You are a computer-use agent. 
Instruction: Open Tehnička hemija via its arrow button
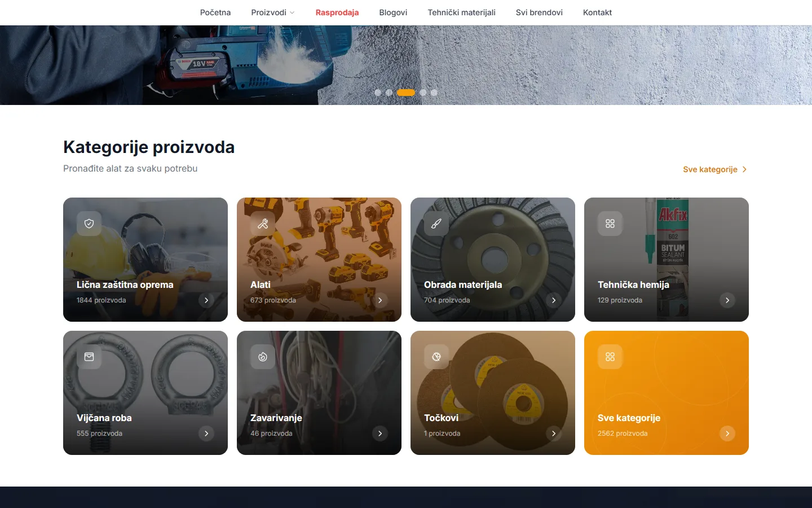727,300
